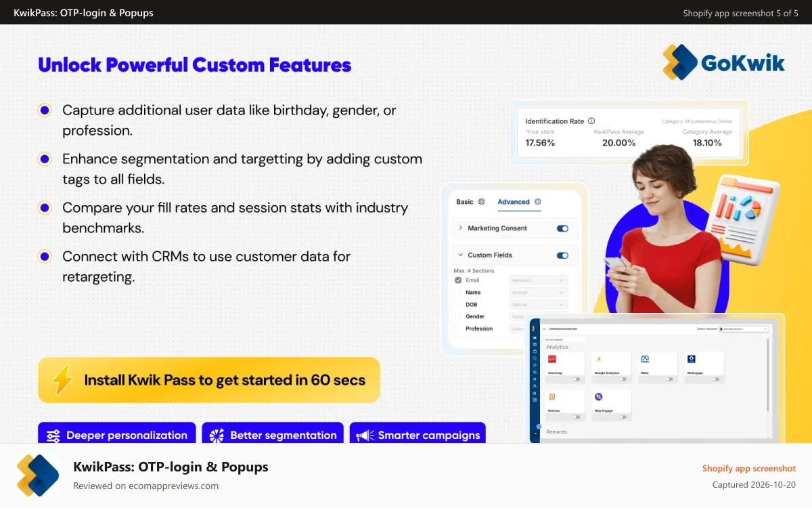Click the Captured 2026-10-20 text

754,485
